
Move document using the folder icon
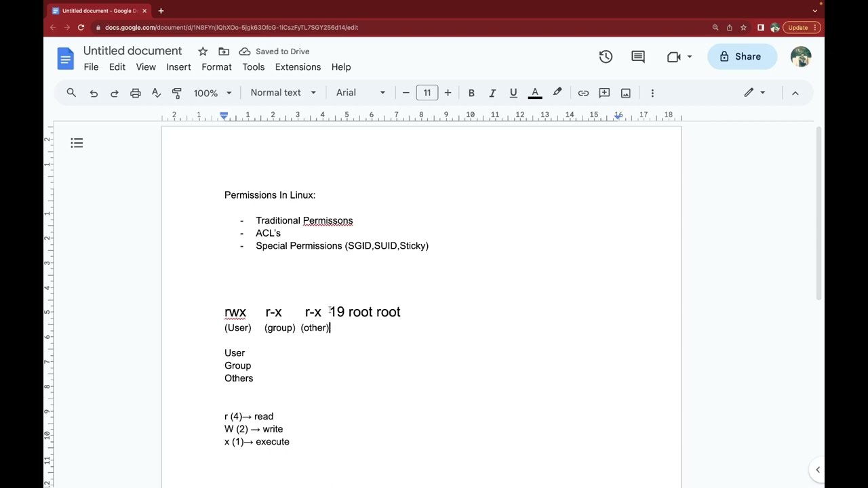(224, 52)
